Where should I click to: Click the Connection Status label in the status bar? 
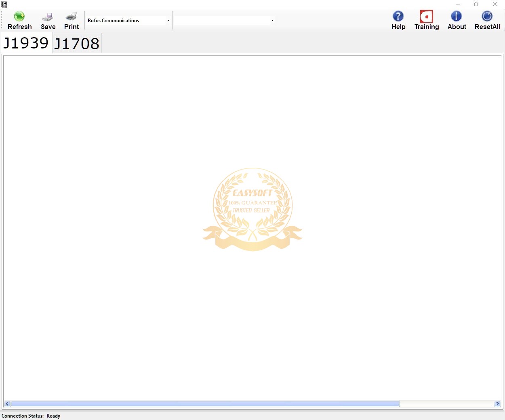coord(23,416)
